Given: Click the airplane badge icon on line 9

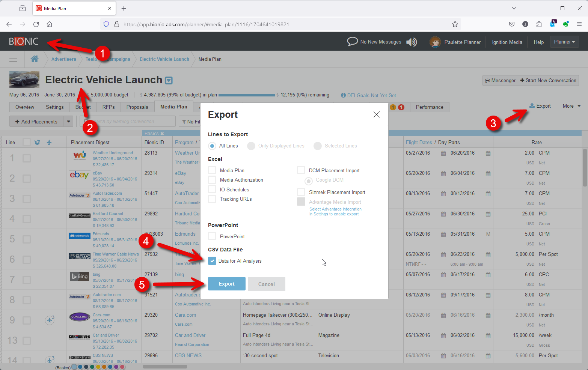Looking at the screenshot, I should (x=50, y=320).
